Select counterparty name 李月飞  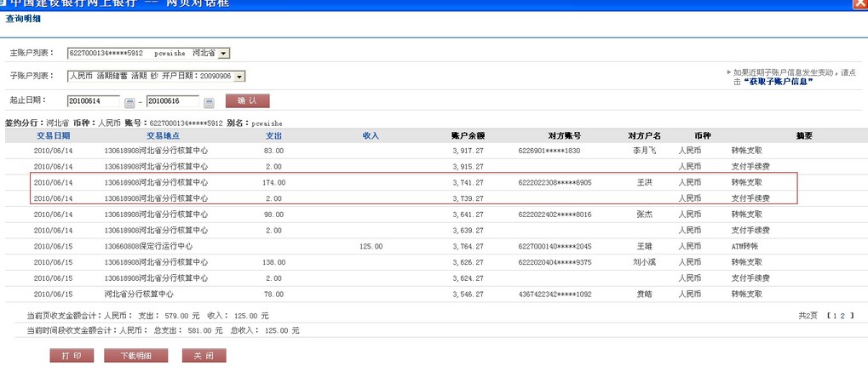click(644, 151)
